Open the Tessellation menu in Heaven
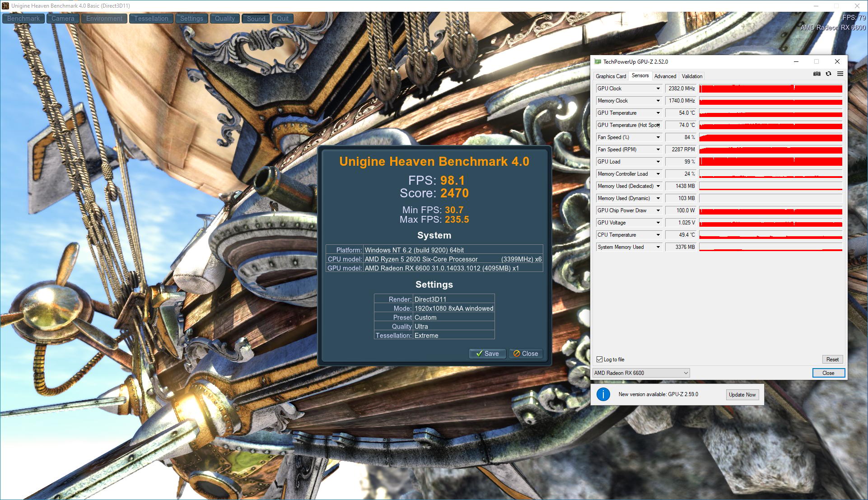Viewport: 868px width, 500px height. [151, 19]
